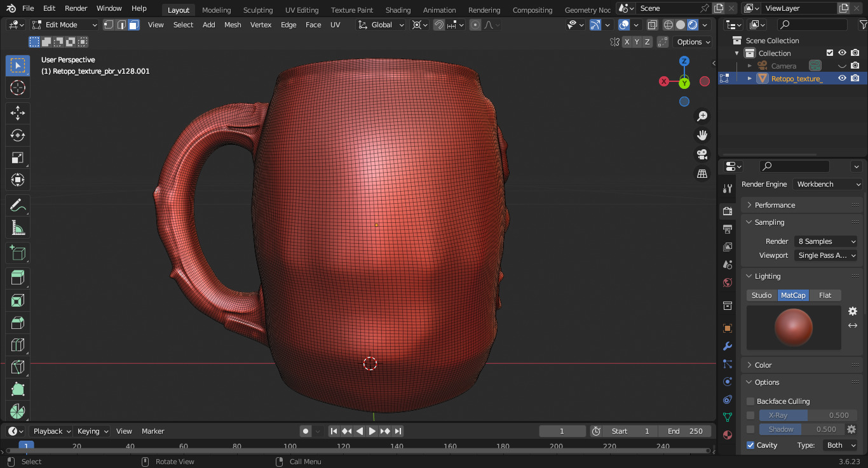Click the pan hand viewport icon
The image size is (868, 468).
point(702,135)
